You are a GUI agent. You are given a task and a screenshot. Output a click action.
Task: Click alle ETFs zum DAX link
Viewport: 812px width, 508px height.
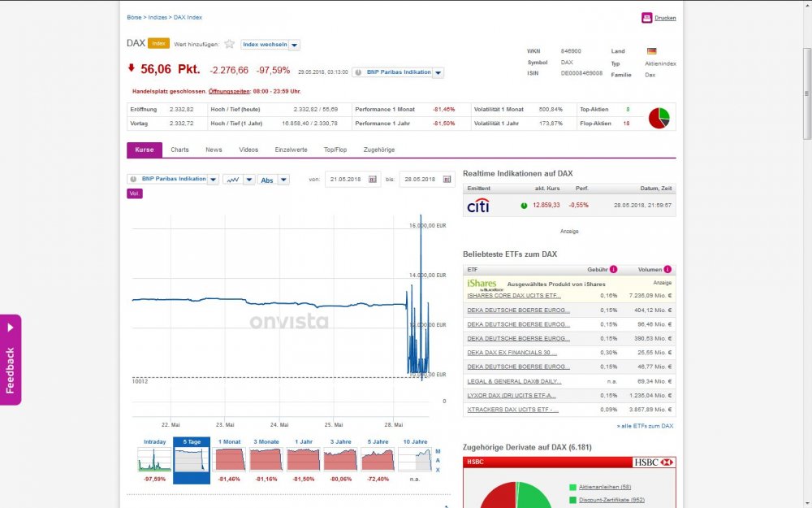point(646,426)
